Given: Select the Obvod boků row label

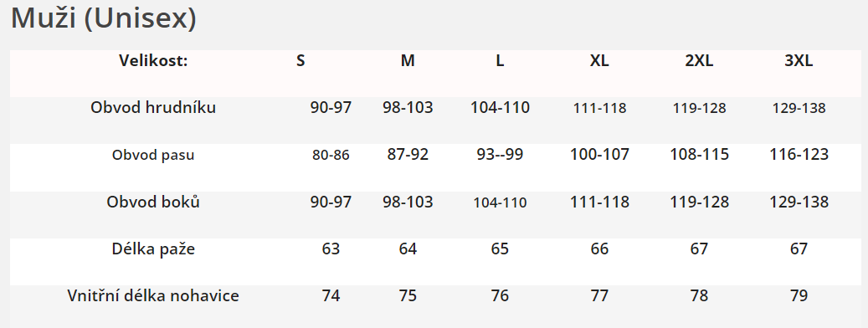Looking at the screenshot, I should point(153,202).
